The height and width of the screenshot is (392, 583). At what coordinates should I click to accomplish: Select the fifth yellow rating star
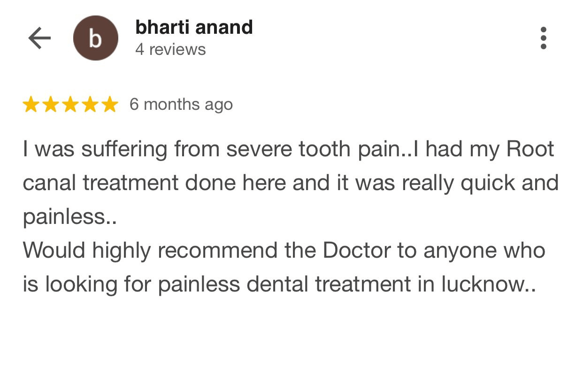109,105
